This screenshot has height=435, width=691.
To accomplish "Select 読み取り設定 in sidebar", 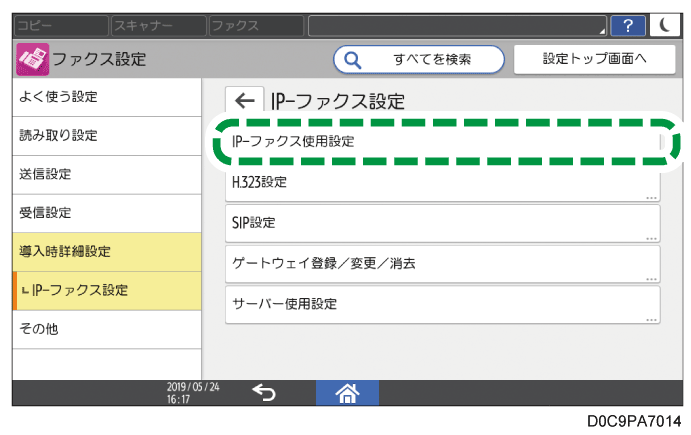I will point(107,136).
